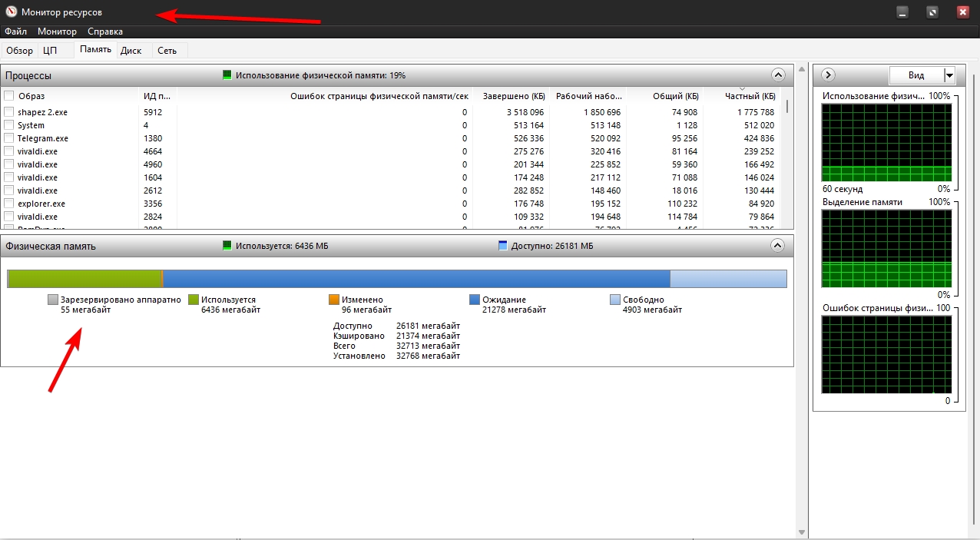Sort by Завершено (КБ) column
This screenshot has height=540, width=980.
coord(510,96)
